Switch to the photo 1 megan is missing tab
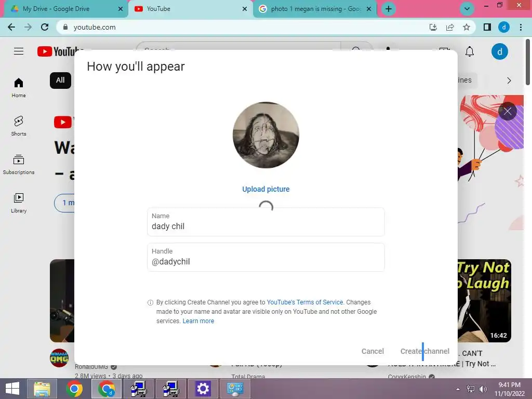The height and width of the screenshot is (399, 532). 315,9
